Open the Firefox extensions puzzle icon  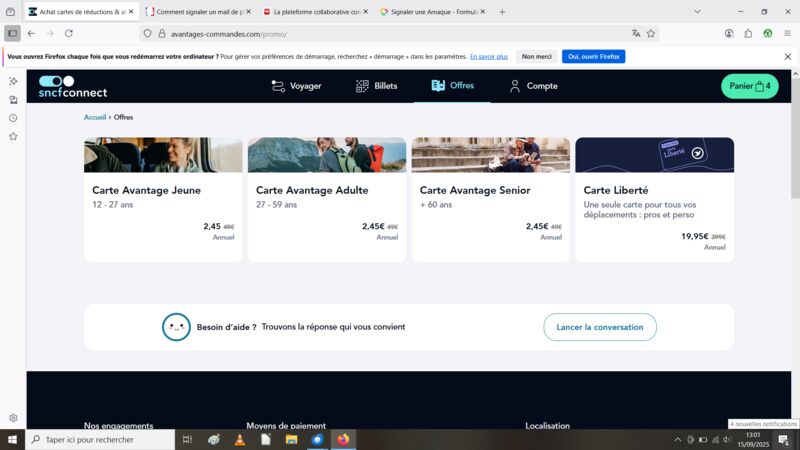tap(748, 34)
